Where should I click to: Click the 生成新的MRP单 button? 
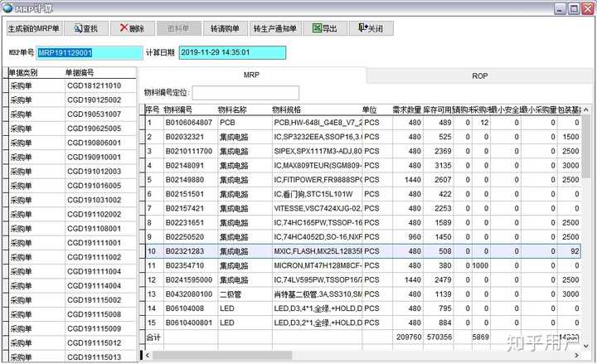click(x=34, y=28)
